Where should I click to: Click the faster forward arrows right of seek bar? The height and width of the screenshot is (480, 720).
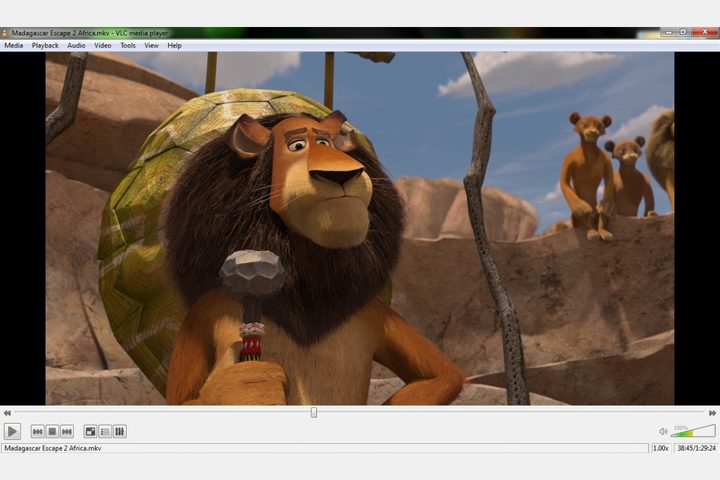tap(712, 412)
